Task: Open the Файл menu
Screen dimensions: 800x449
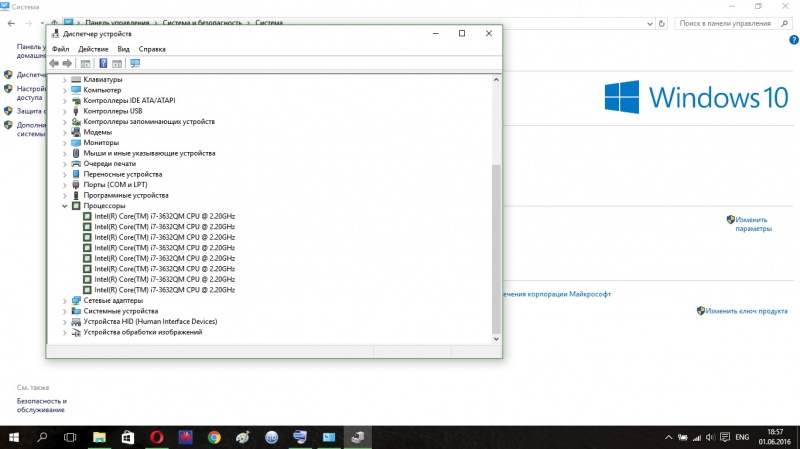Action: (x=61, y=49)
